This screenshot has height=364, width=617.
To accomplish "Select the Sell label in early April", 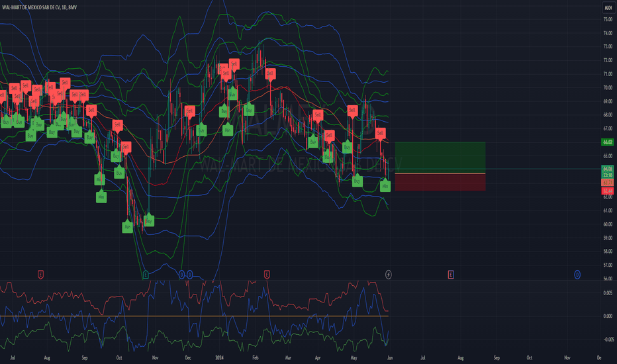I will (x=318, y=115).
